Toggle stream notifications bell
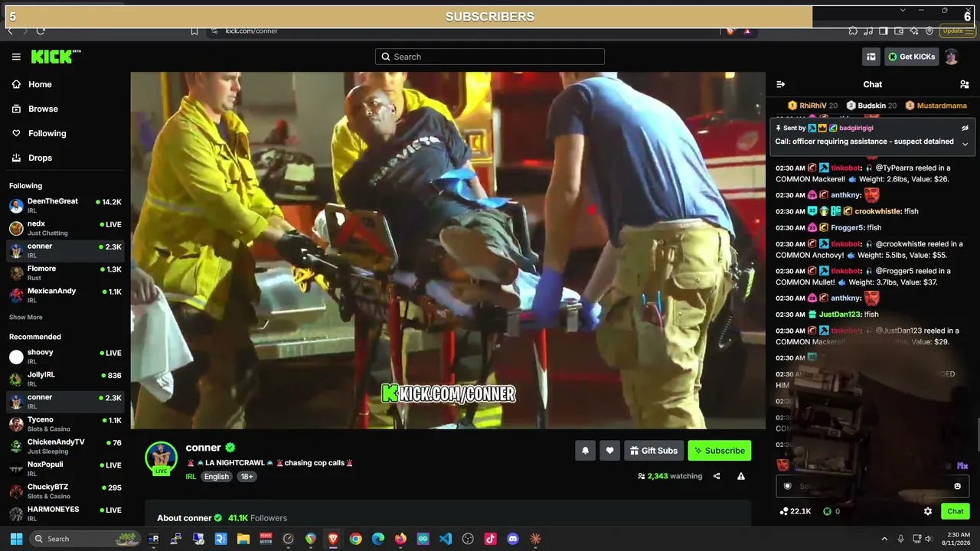The width and height of the screenshot is (980, 551). [x=586, y=451]
